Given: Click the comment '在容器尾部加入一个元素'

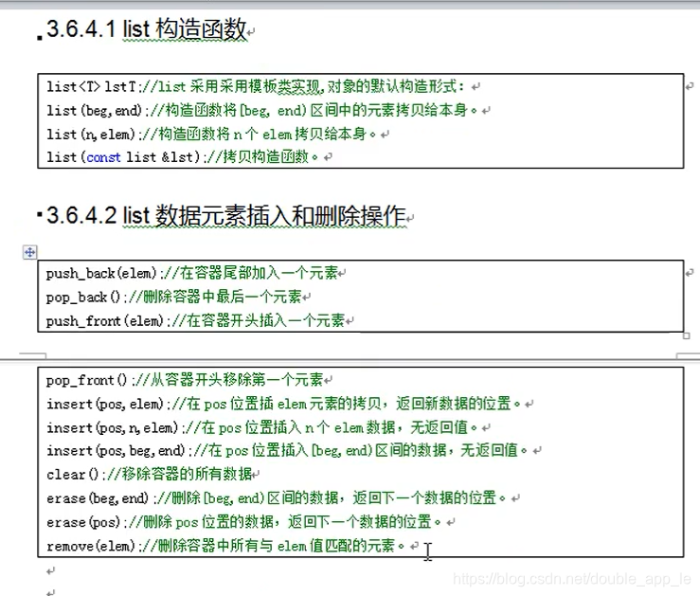Looking at the screenshot, I should (259, 273).
